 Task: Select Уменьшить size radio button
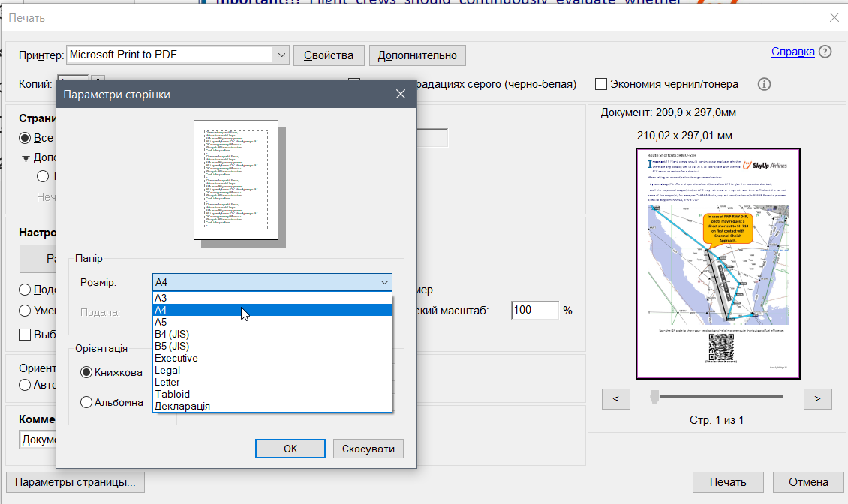coord(24,310)
